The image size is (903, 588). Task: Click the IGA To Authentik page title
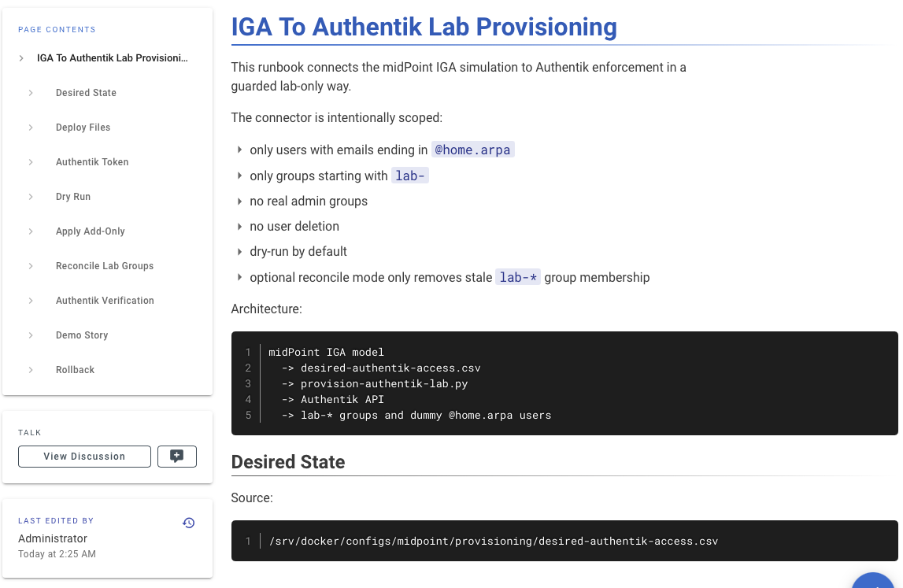pos(424,27)
